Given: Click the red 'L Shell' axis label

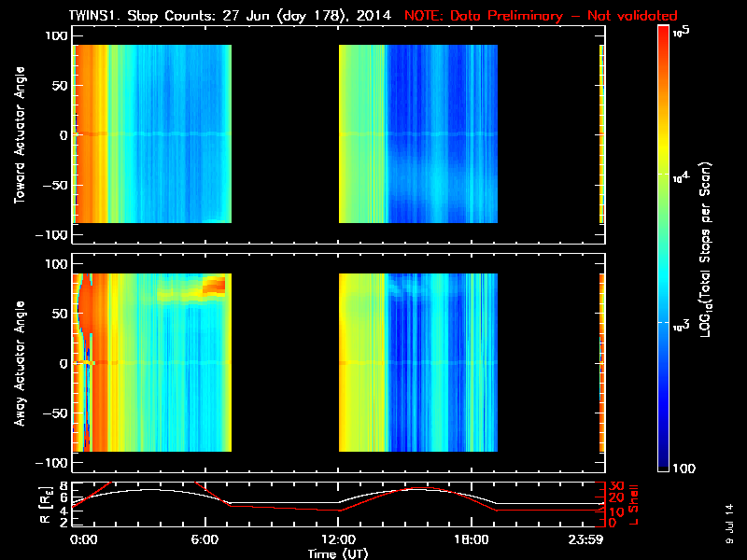Looking at the screenshot, I should coord(633,503).
